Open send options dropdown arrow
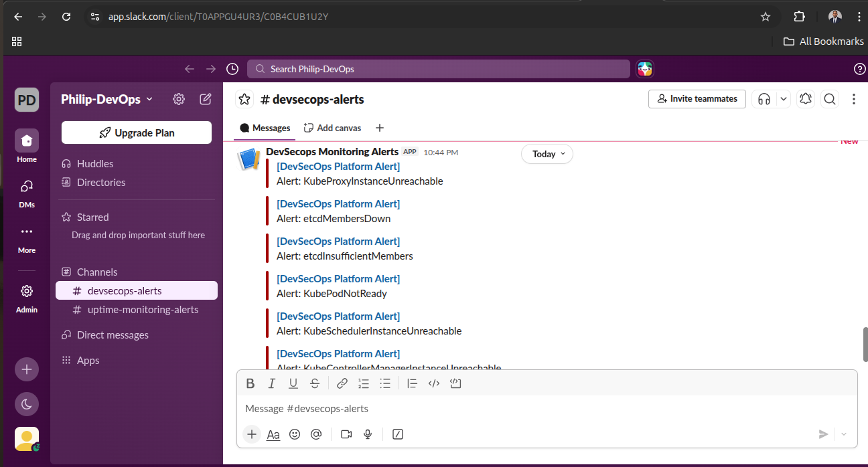Screen dimensions: 868x467 click(844, 434)
